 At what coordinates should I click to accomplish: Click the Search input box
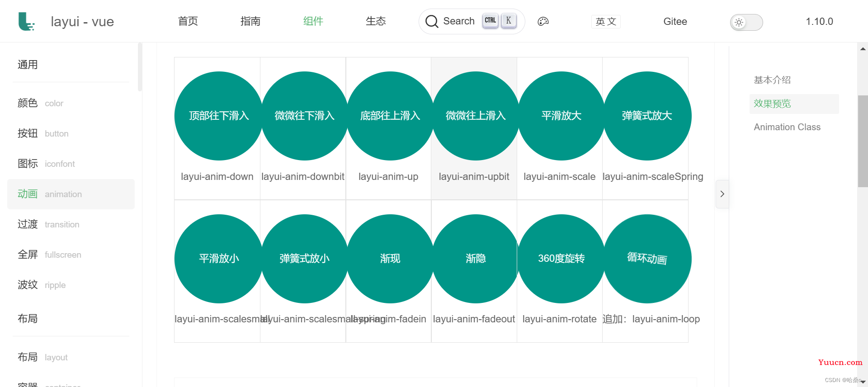[472, 21]
